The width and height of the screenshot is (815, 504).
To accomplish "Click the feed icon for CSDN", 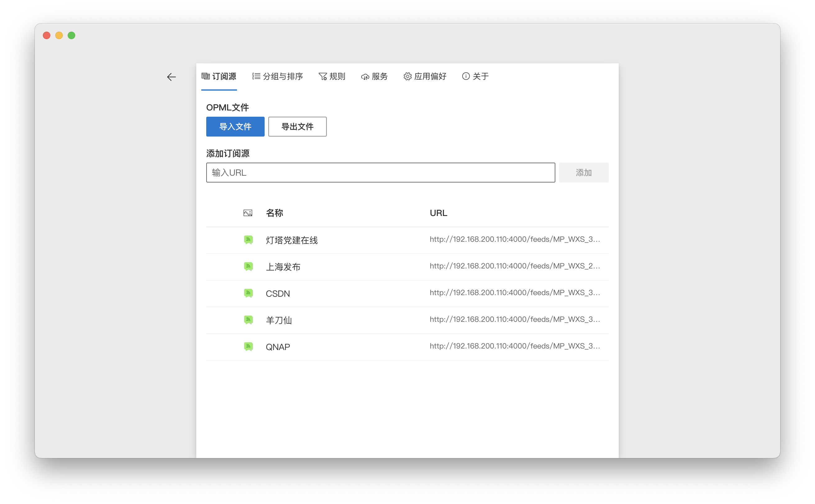I will [248, 293].
